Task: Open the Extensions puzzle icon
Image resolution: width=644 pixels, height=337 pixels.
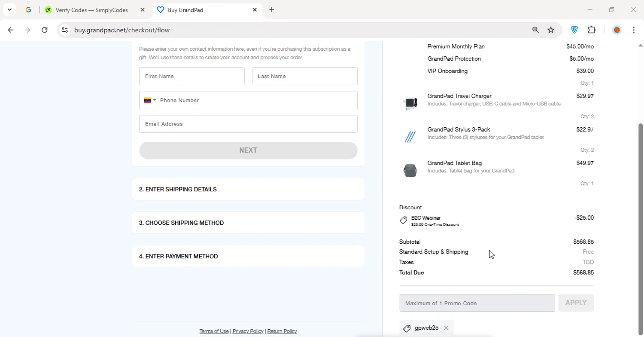Action: tap(592, 30)
